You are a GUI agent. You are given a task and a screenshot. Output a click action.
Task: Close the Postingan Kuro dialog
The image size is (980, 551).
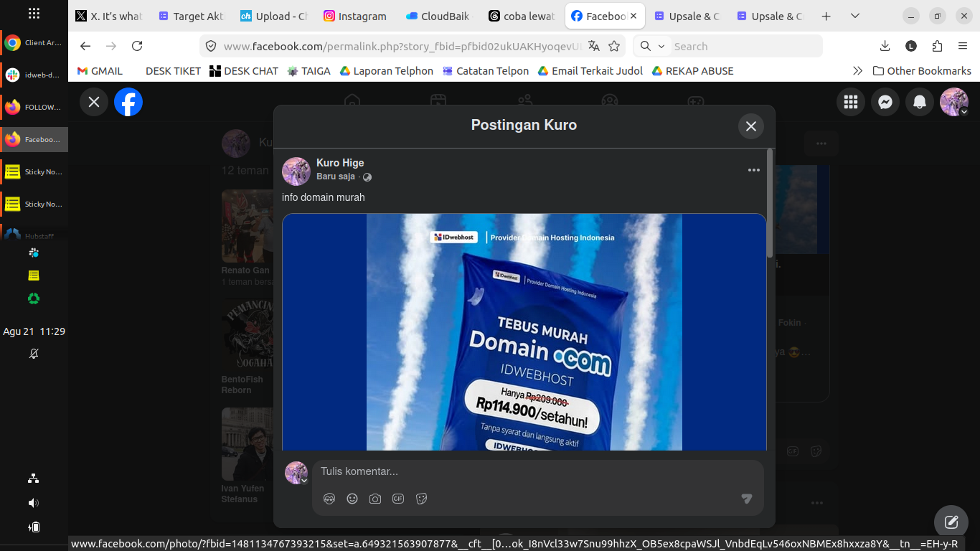751,126
